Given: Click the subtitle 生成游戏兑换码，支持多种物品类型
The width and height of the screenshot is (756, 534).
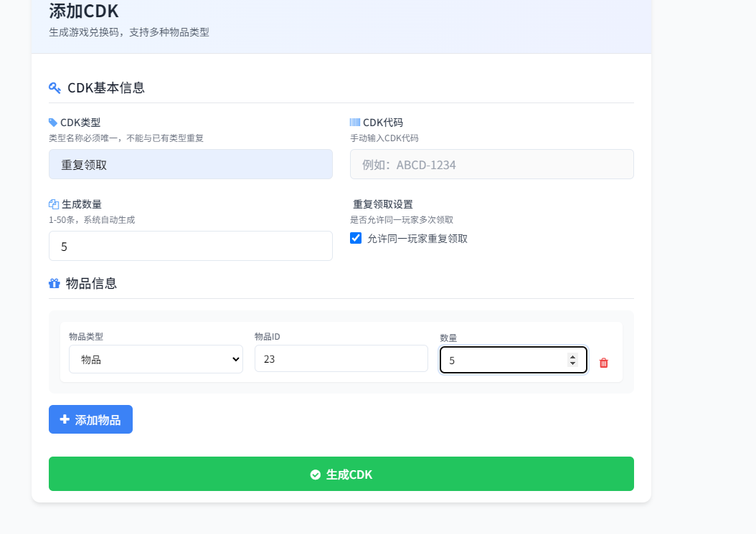Looking at the screenshot, I should click(129, 32).
